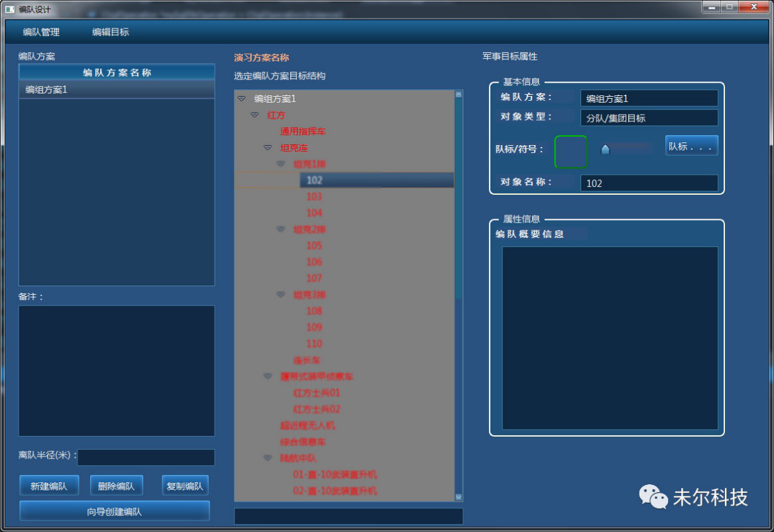Click the scroll-down arrow of the tree list
Viewport: 774px width, 532px height.
pyautogui.click(x=459, y=497)
